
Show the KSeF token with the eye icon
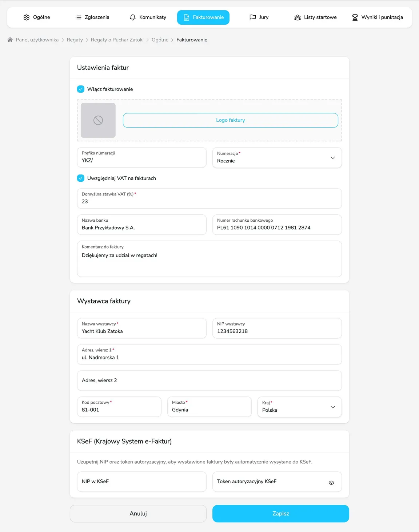pyautogui.click(x=331, y=483)
